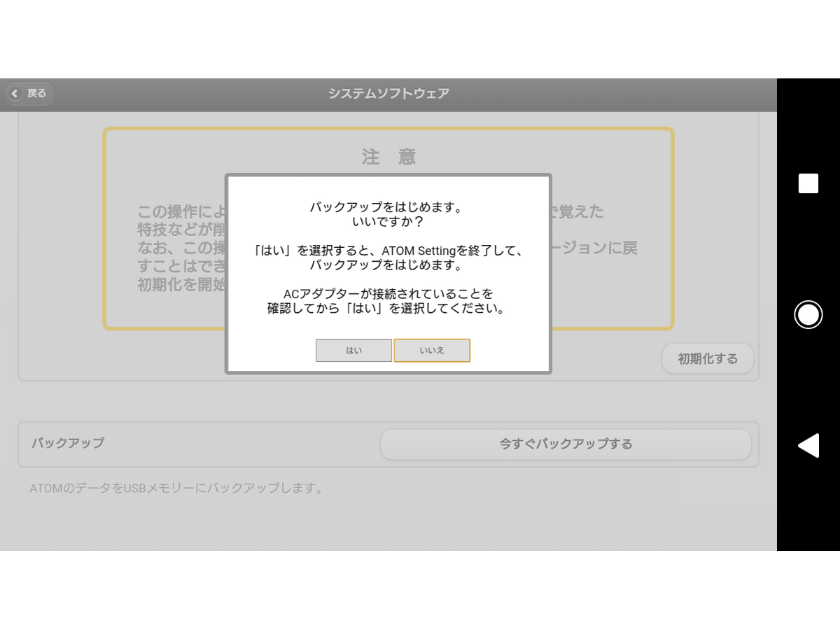840x630 pixels.
Task: Click the left chevron icon beside 戻る
Action: (15, 94)
